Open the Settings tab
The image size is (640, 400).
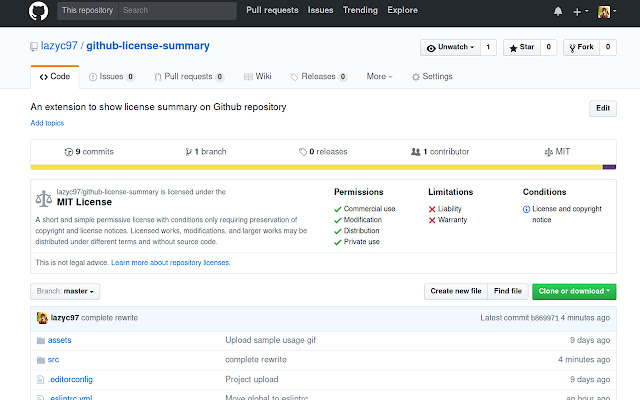pyautogui.click(x=432, y=76)
